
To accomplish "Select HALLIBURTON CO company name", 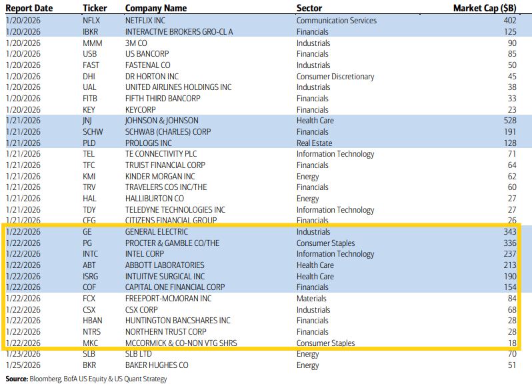I will point(155,199).
